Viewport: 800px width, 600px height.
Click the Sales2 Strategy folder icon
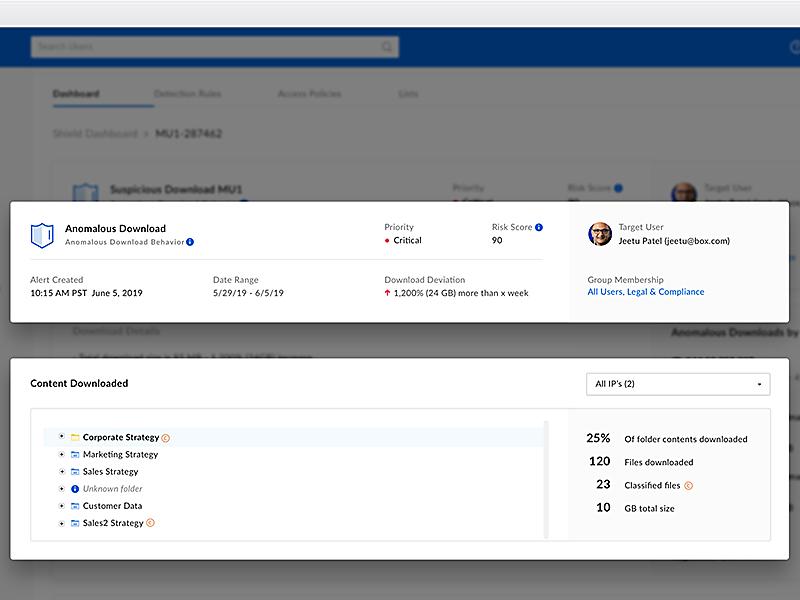click(75, 523)
